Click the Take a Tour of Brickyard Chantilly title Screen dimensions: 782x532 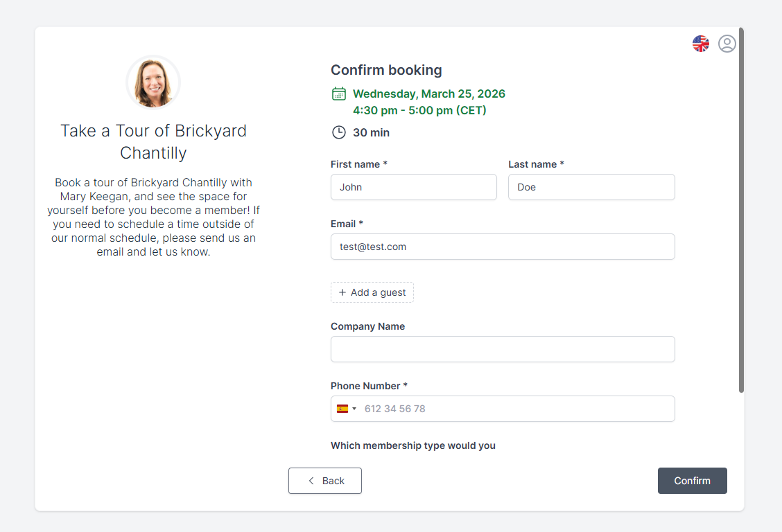pyautogui.click(x=153, y=141)
